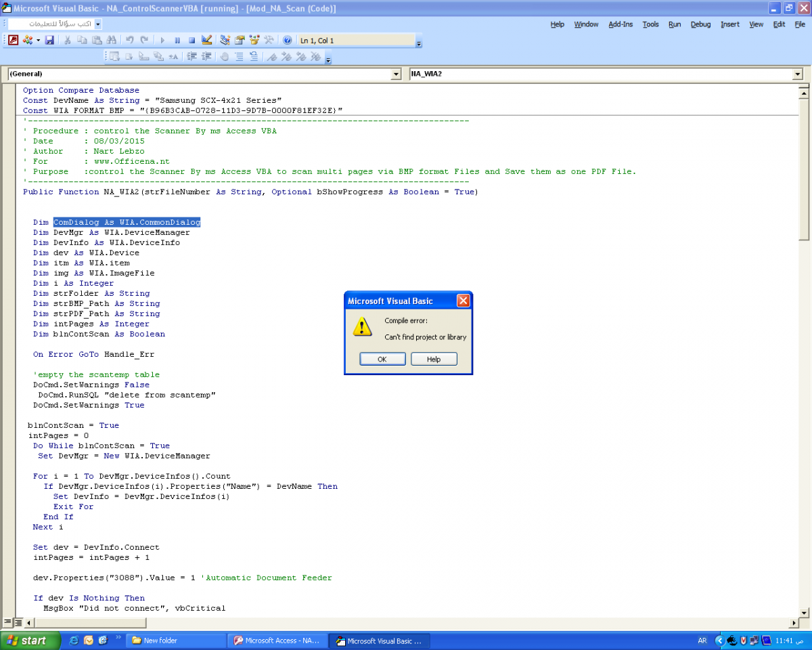Click the Cut scissors icon
The height and width of the screenshot is (650, 812).
tap(68, 41)
